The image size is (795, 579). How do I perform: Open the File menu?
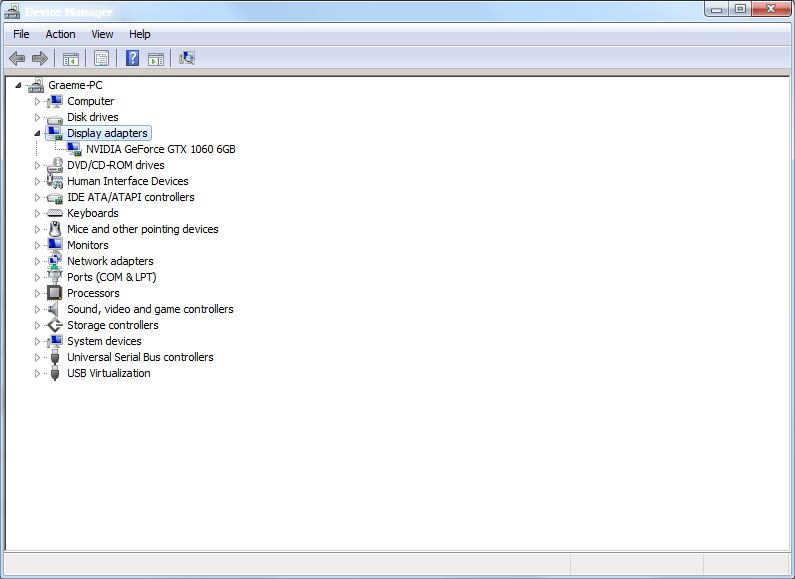pos(21,34)
